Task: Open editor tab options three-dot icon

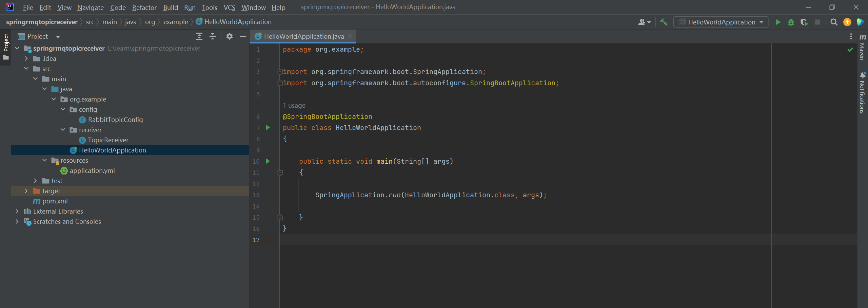Action: [851, 36]
